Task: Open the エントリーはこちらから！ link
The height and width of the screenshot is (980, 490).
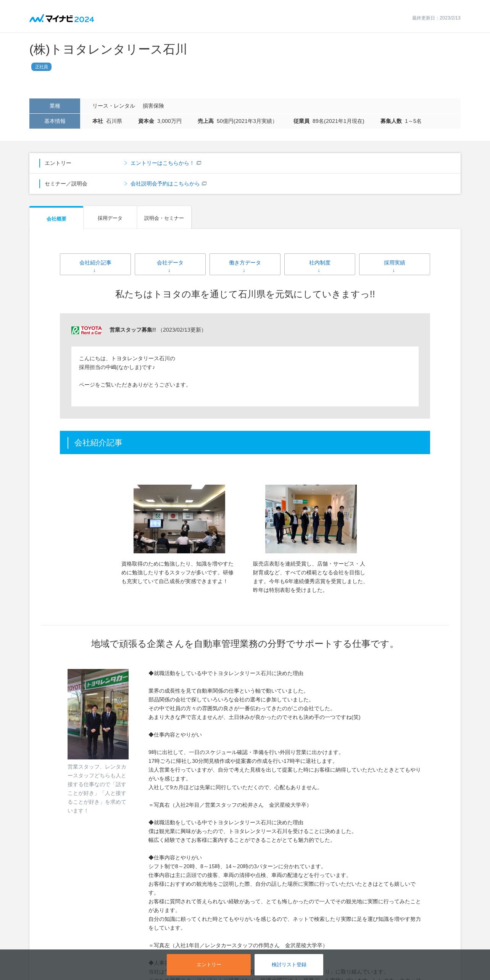Action: pos(162,163)
